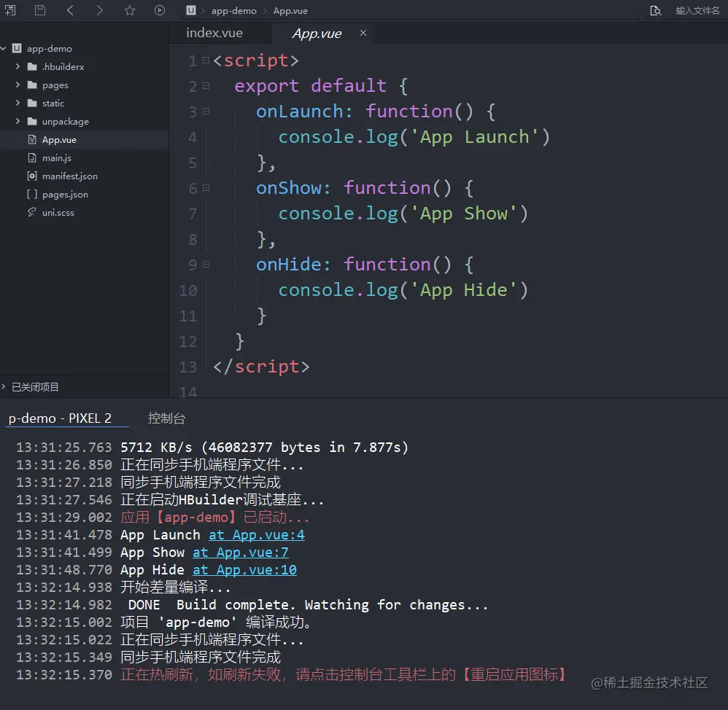Click the 应用【app-demo】已启动 log line

tap(215, 518)
